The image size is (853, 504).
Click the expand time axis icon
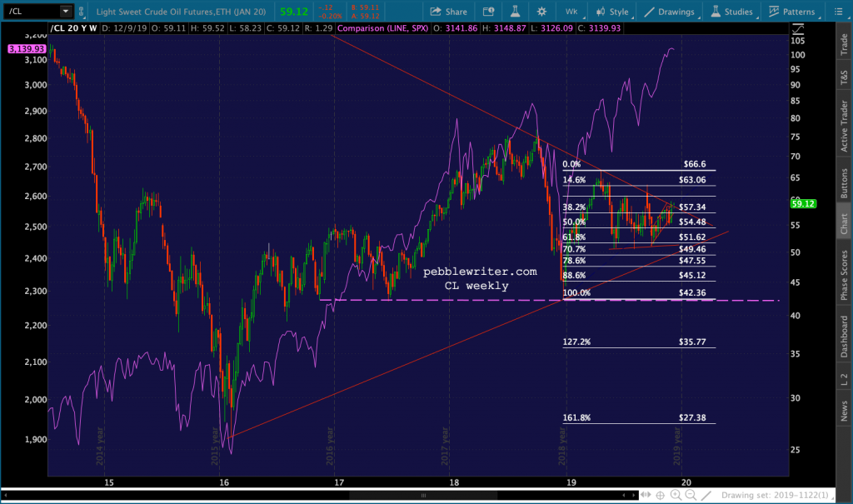(646, 495)
